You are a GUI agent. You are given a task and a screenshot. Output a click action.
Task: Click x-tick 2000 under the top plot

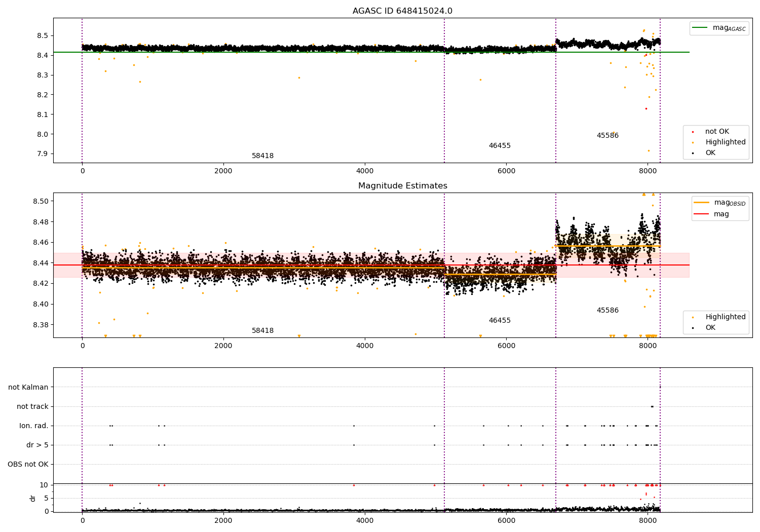point(223,171)
